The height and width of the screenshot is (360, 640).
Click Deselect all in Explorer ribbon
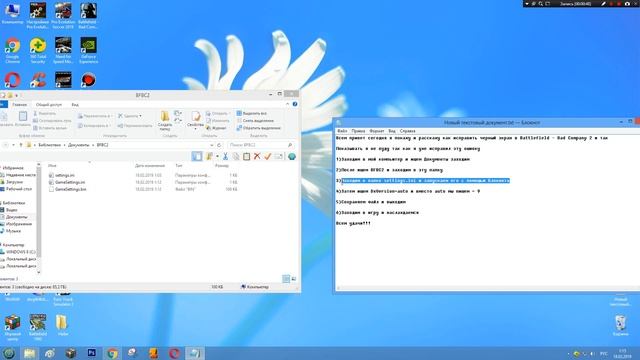(x=255, y=121)
